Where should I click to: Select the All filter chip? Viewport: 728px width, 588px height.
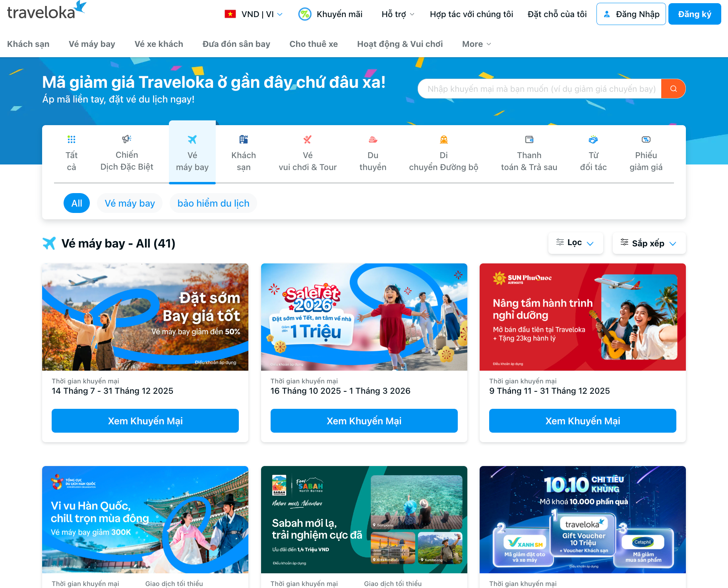point(77,203)
